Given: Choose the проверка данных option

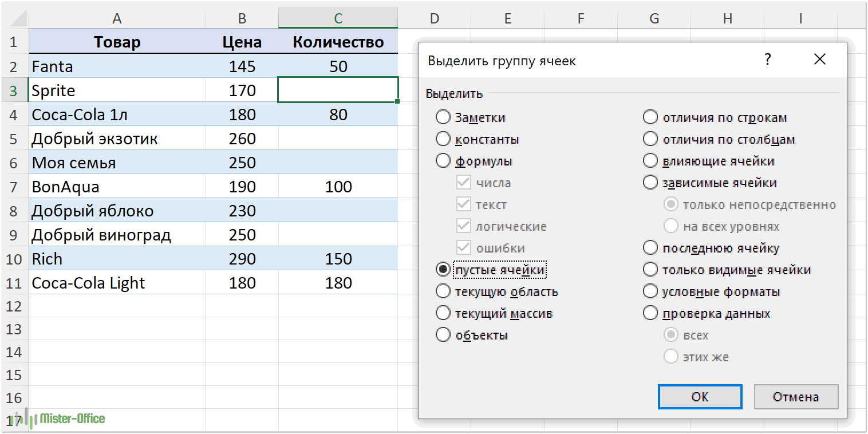Looking at the screenshot, I should point(650,313).
